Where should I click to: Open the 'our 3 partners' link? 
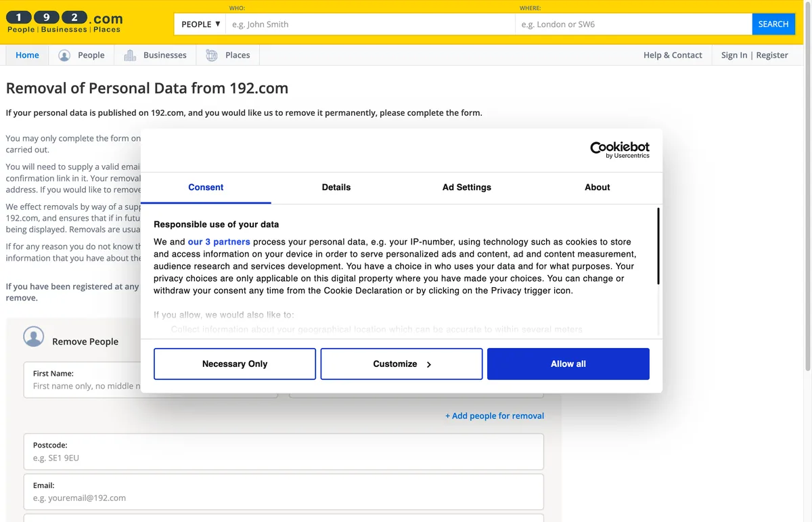(219, 242)
